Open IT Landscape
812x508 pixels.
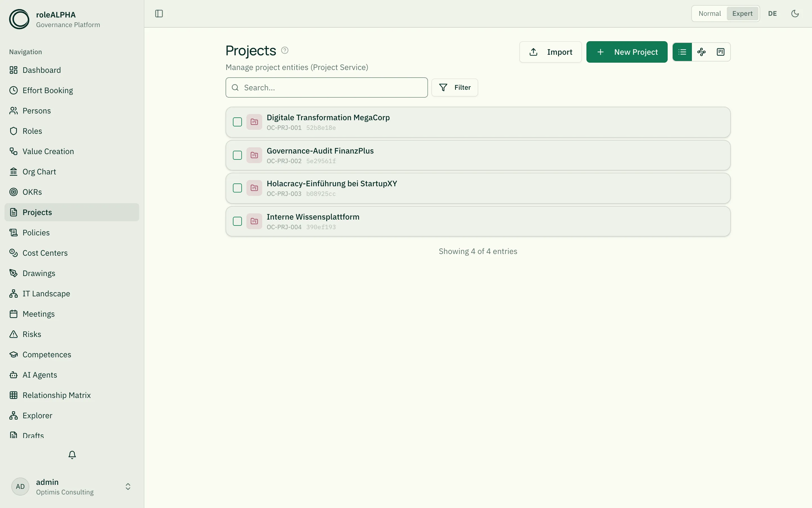click(x=72, y=294)
